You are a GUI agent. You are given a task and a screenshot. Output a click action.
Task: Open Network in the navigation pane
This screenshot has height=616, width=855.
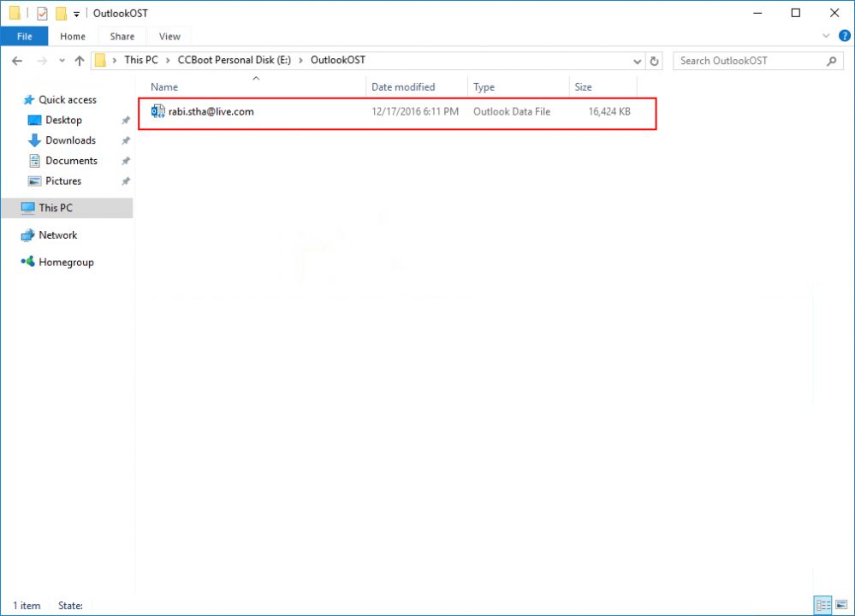click(x=58, y=235)
